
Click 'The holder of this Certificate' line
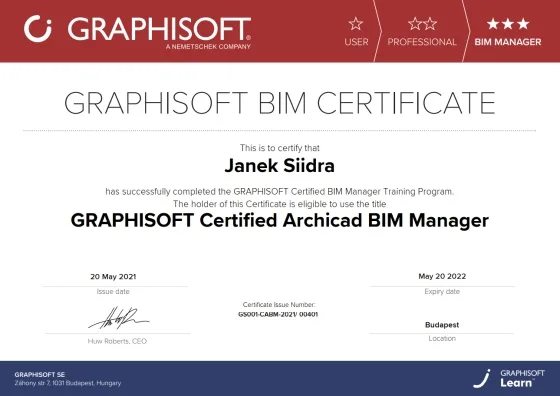tap(280, 204)
